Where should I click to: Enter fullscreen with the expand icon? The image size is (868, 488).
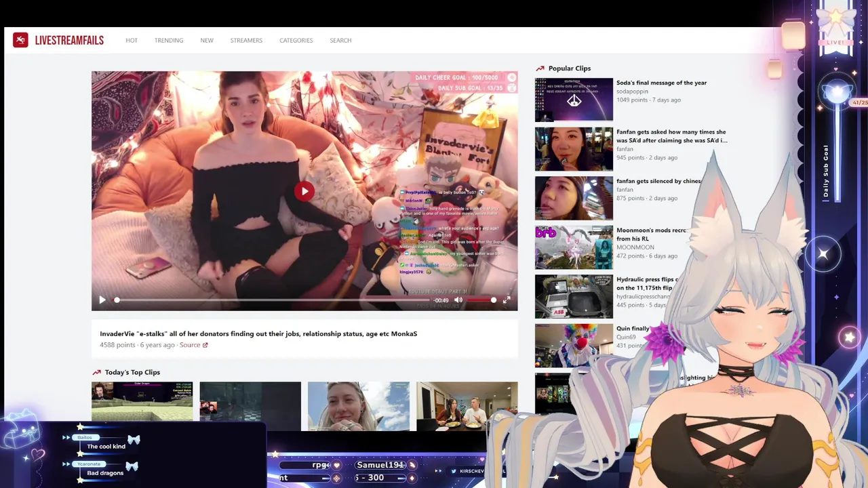pos(507,300)
